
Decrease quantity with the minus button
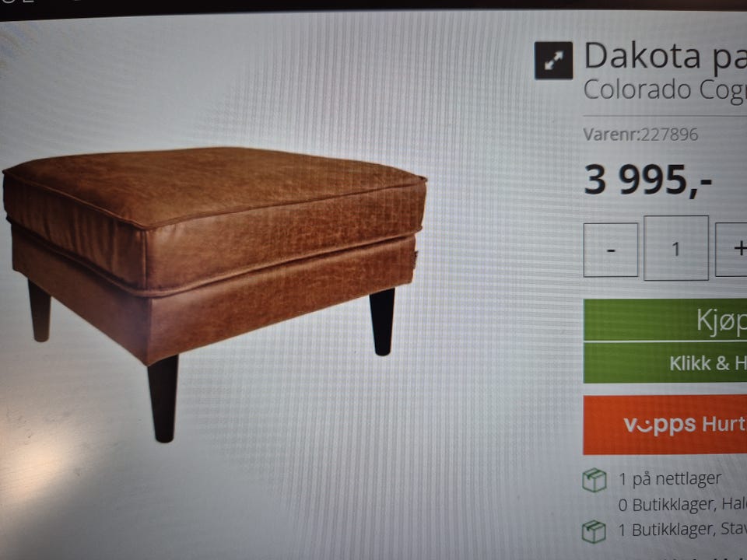pyautogui.click(x=610, y=250)
